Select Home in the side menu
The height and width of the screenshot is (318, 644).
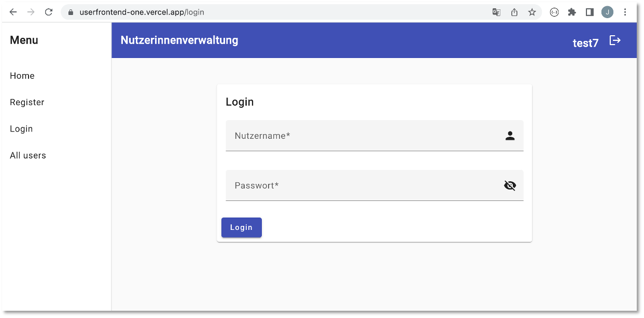point(22,76)
